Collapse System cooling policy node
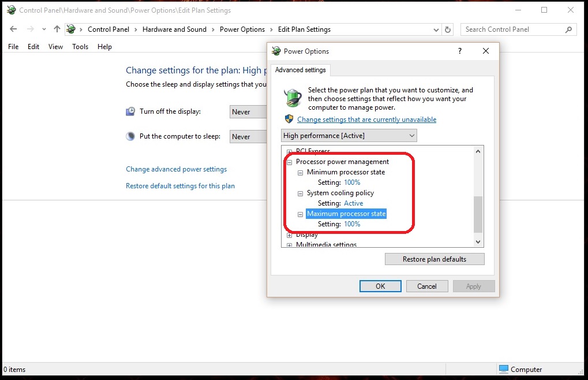 pyautogui.click(x=301, y=193)
